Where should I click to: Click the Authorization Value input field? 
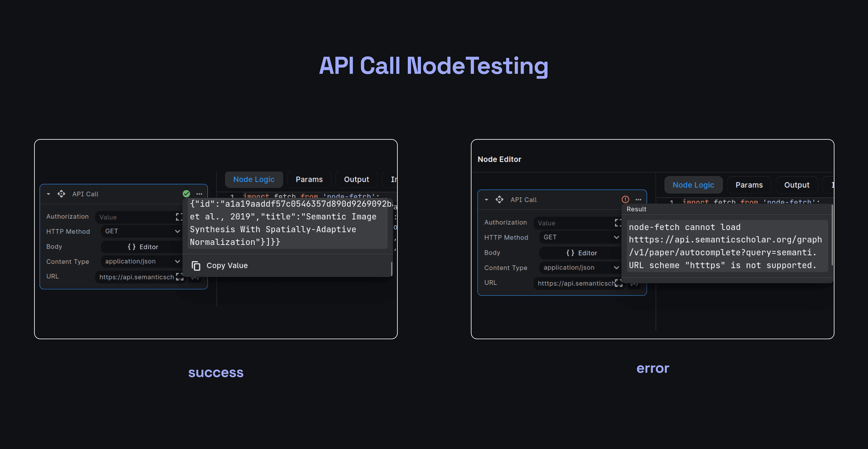click(x=136, y=217)
